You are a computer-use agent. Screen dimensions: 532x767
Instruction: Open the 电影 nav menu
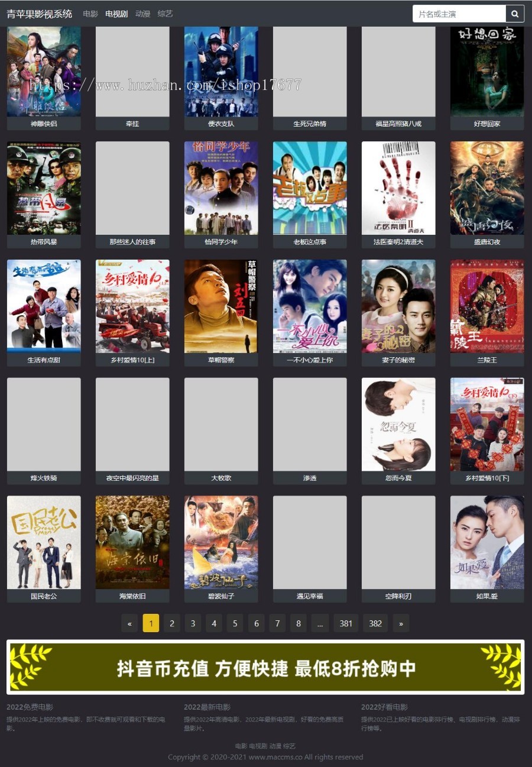pos(90,14)
